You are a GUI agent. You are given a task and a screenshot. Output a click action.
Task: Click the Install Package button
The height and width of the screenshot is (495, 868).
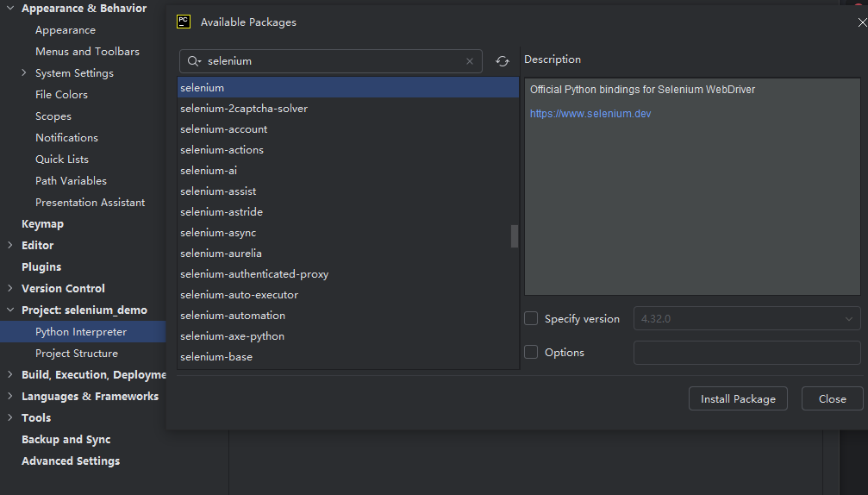pos(738,398)
